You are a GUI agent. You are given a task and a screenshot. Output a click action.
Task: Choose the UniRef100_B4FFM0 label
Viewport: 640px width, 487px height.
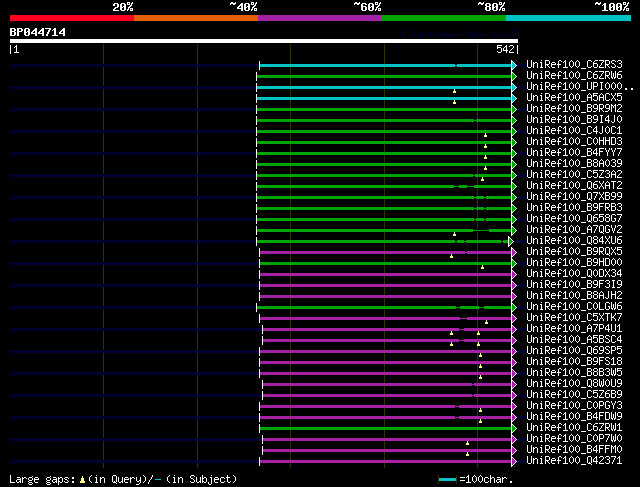point(574,450)
